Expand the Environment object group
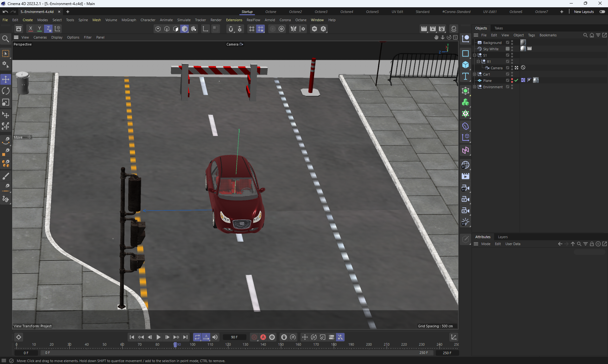608x364 pixels. point(475,87)
